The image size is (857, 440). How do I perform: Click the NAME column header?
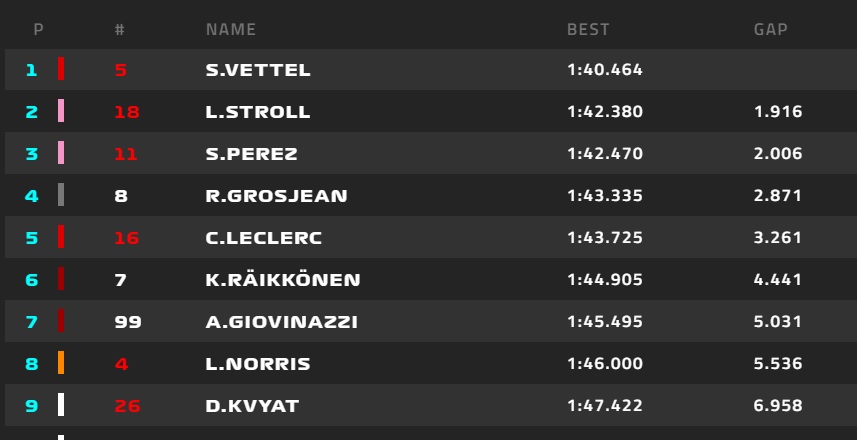[x=230, y=30]
